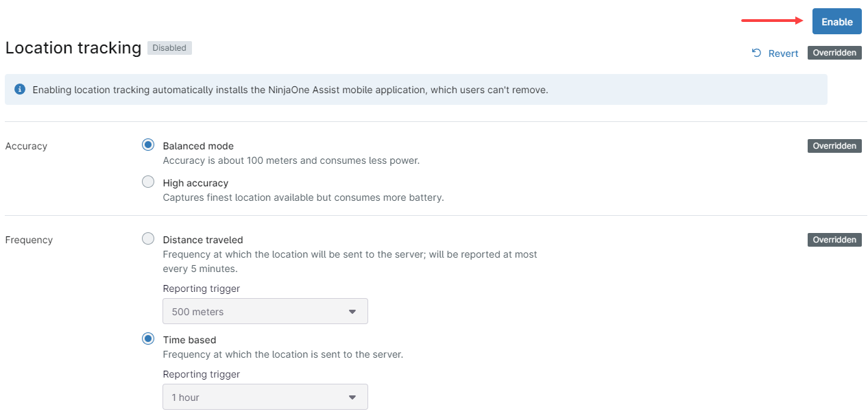Click the Enable button
868x418 pixels.
click(x=836, y=21)
